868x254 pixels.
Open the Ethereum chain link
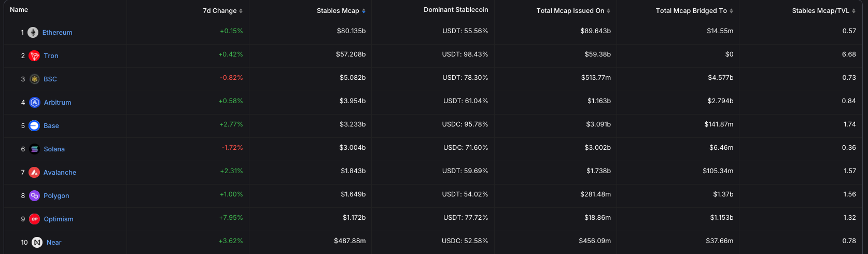57,33
